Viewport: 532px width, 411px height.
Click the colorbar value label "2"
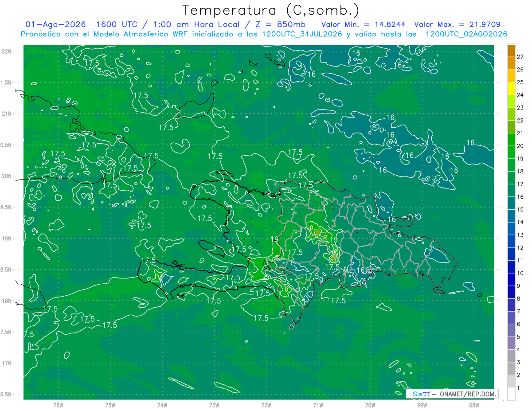click(519, 375)
